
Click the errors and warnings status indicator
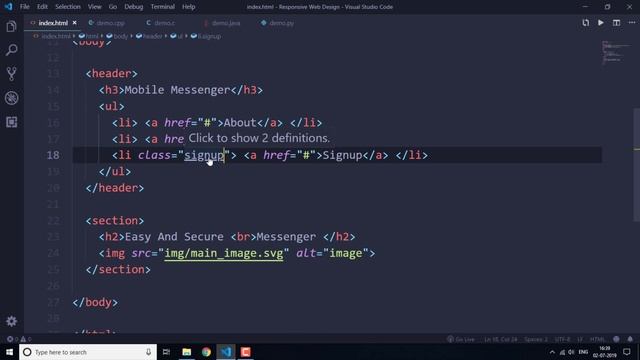(19, 339)
